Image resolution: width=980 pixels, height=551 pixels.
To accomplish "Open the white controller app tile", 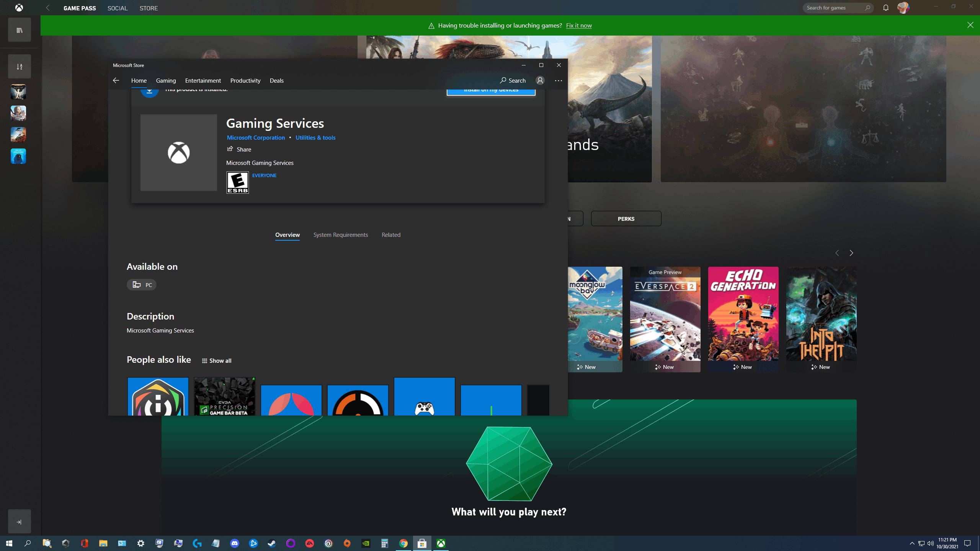I will (425, 396).
